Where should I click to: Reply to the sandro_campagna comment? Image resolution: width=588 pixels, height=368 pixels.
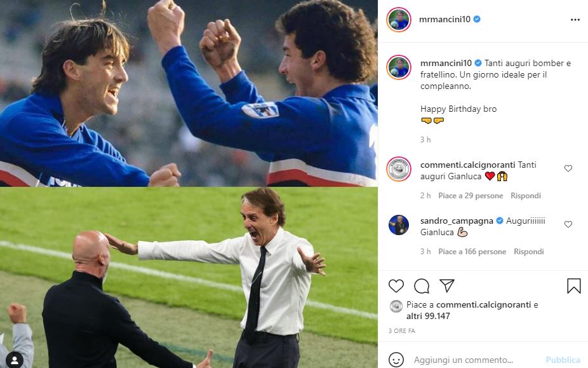529,252
